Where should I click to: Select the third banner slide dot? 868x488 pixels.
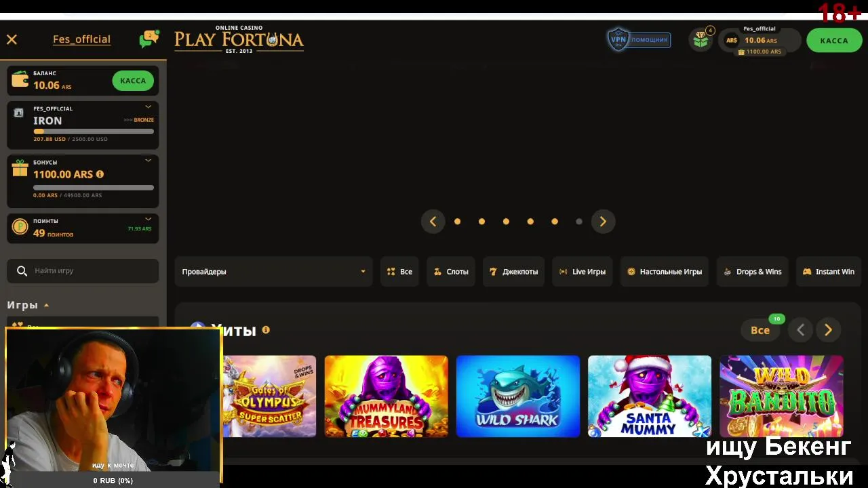[506, 222]
